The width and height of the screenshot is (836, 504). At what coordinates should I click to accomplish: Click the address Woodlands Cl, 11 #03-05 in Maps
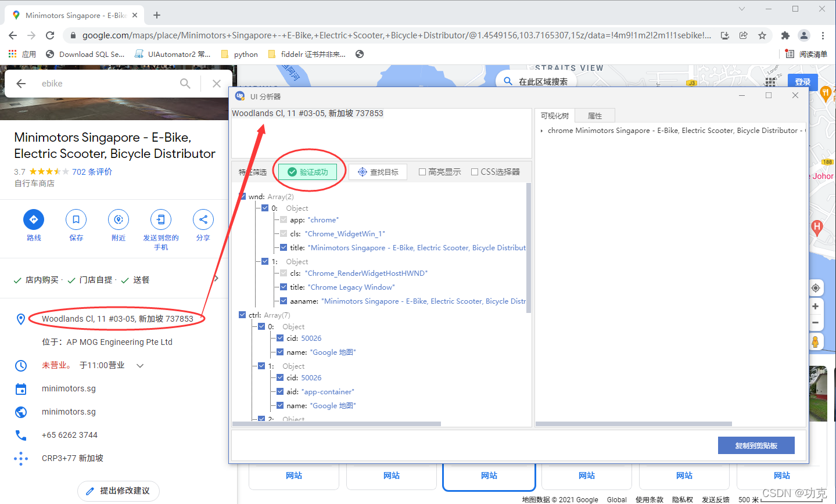(117, 319)
